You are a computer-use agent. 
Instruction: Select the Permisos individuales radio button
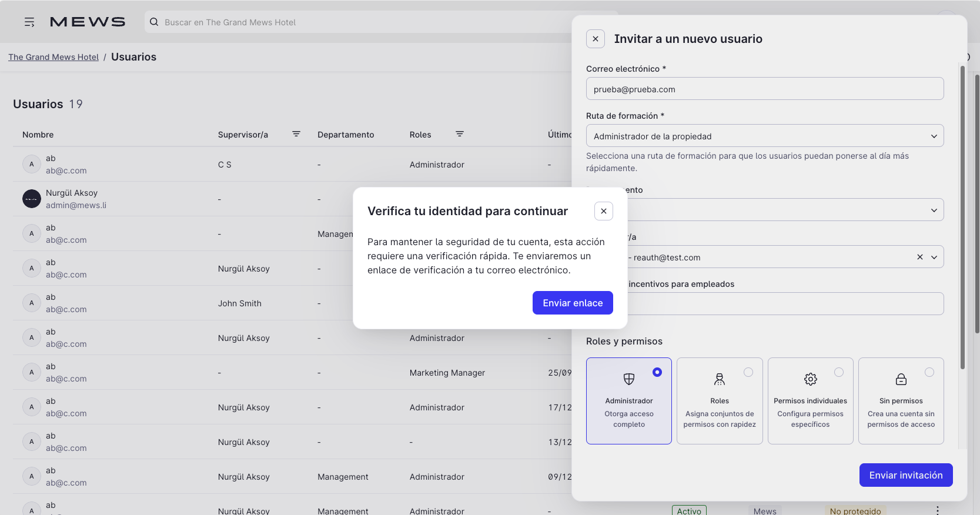(838, 372)
